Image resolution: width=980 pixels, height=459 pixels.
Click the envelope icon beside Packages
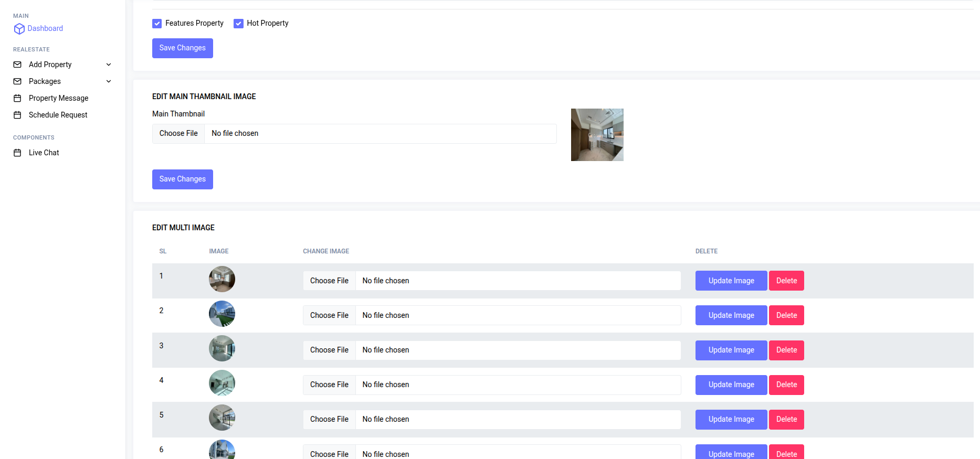17,81
